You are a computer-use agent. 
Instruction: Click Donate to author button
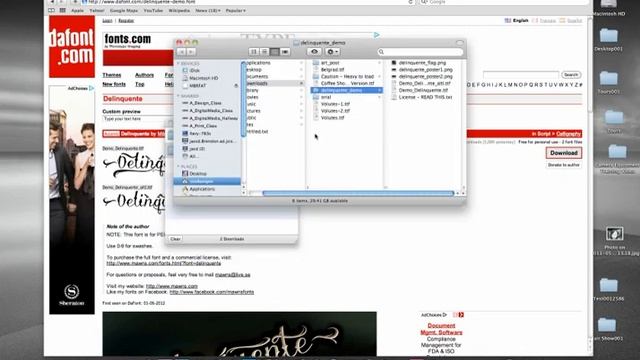(564, 165)
